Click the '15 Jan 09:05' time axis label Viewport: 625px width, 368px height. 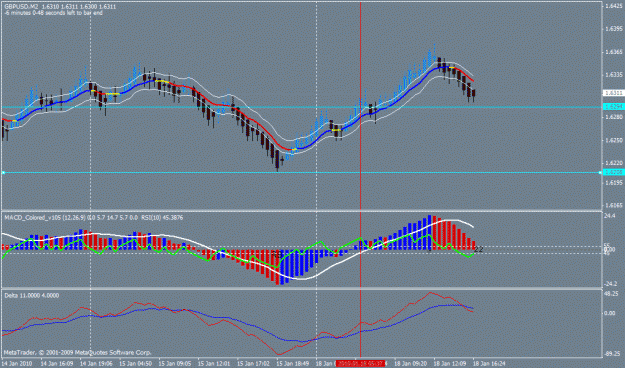(175, 364)
